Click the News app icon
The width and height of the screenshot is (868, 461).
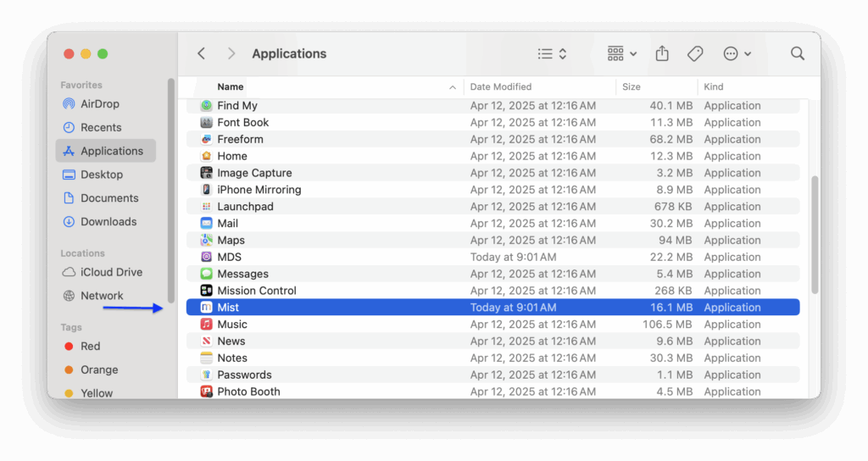[x=207, y=341]
